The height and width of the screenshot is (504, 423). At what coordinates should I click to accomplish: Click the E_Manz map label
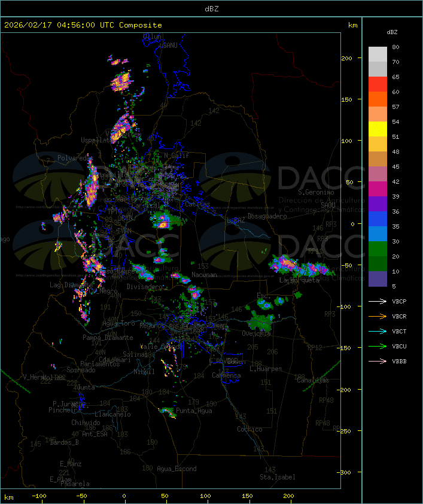(71, 464)
